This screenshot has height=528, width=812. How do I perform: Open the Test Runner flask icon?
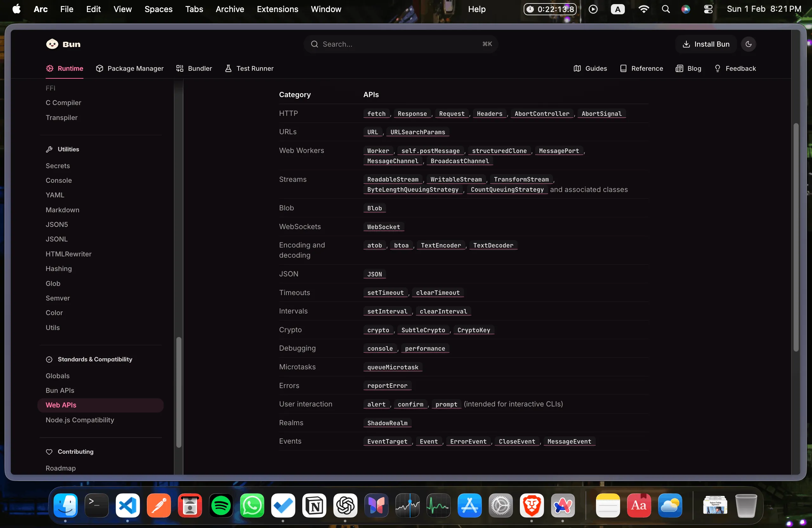pos(228,68)
